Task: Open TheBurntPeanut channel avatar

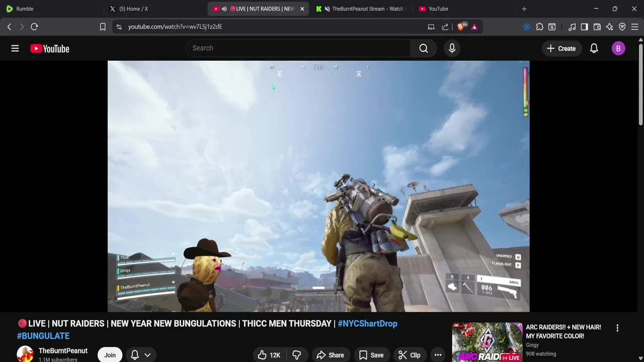Action: (25, 354)
